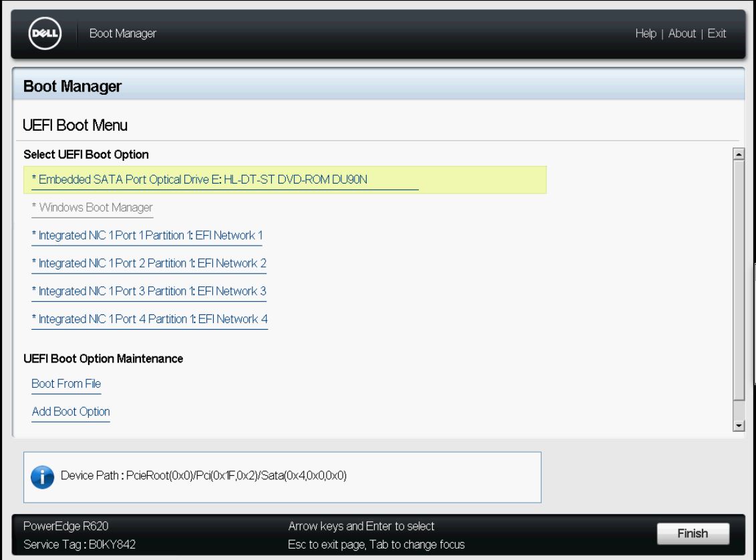The width and height of the screenshot is (756, 560).
Task: Click the scrollbar up arrow
Action: coord(739,154)
